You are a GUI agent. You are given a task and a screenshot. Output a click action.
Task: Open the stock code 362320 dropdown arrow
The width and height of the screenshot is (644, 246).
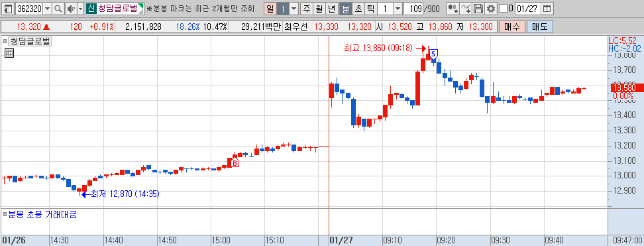click(x=48, y=8)
